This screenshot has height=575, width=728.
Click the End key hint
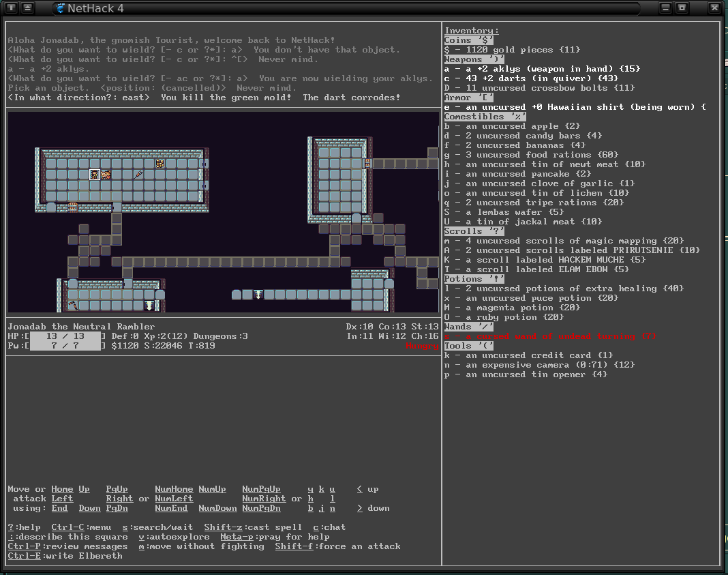tap(59, 508)
